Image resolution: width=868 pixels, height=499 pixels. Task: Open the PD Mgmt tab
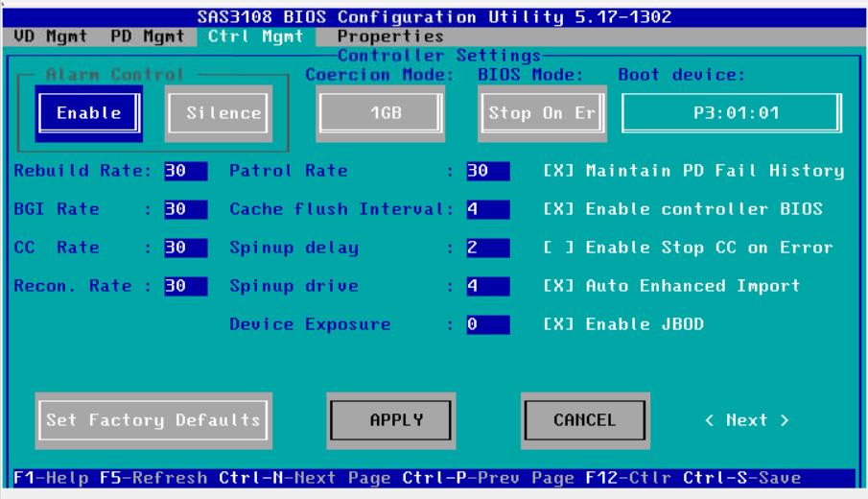(148, 36)
